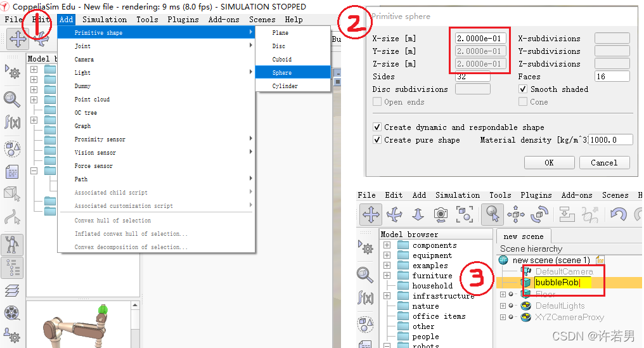Viewport: 644px width, 348px height.
Task: Choose Proximity sensor in Add menu
Action: (x=156, y=139)
